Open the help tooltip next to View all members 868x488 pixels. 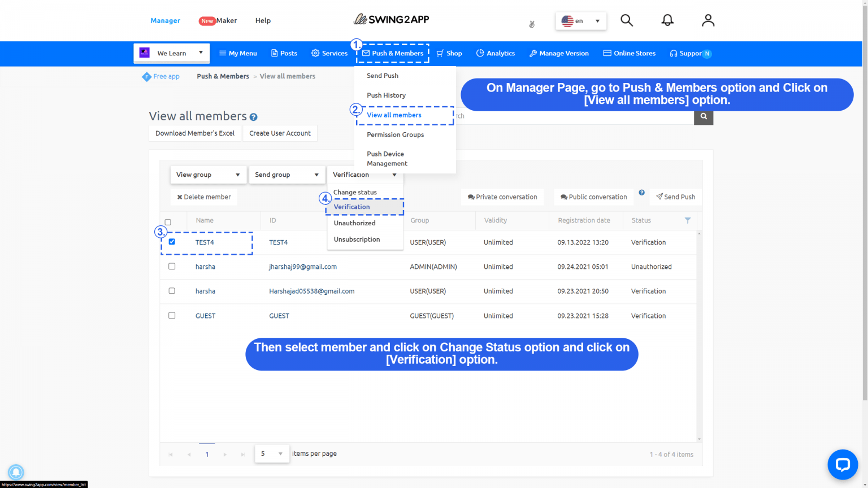(253, 117)
